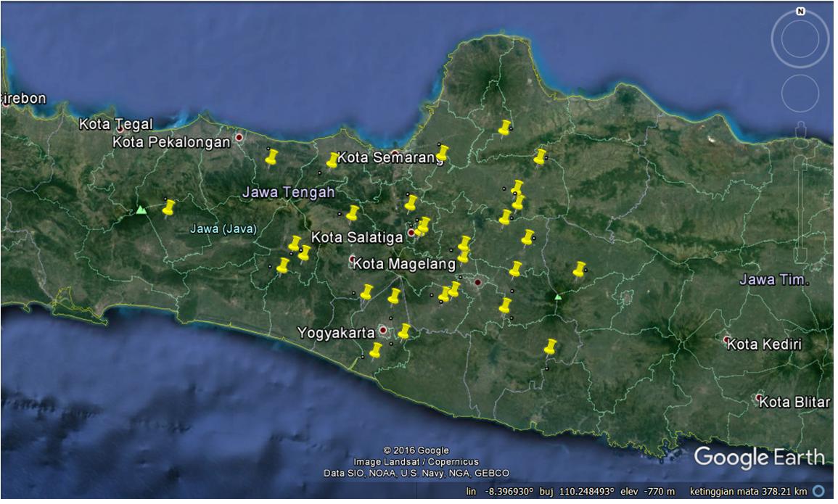Click the green mountain triangle east of Kota Magelang
Screen dimensions: 838x504
[557, 297]
